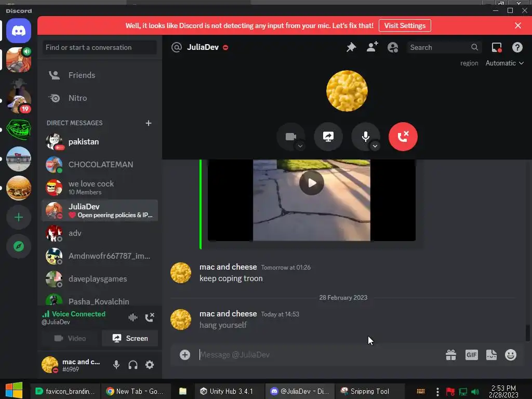
Task: Disconnect the call with red hang-up button
Action: point(403,137)
